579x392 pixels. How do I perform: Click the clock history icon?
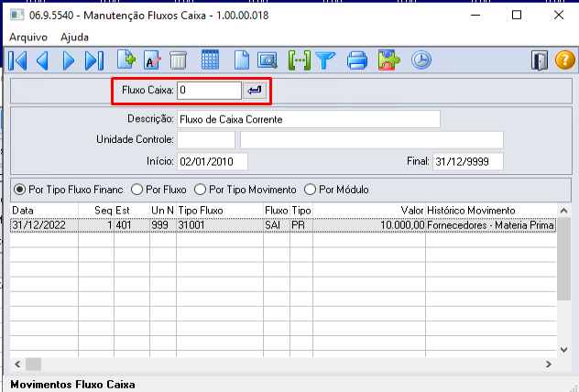click(x=421, y=60)
